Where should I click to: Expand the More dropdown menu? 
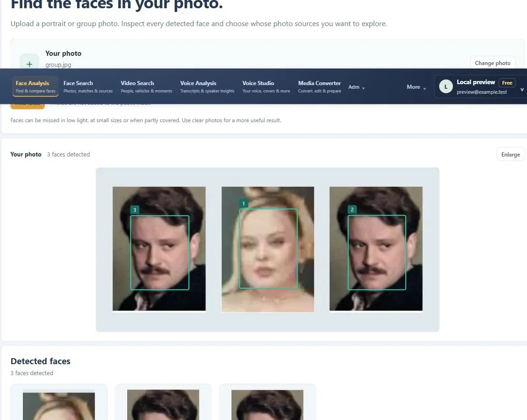pos(416,87)
